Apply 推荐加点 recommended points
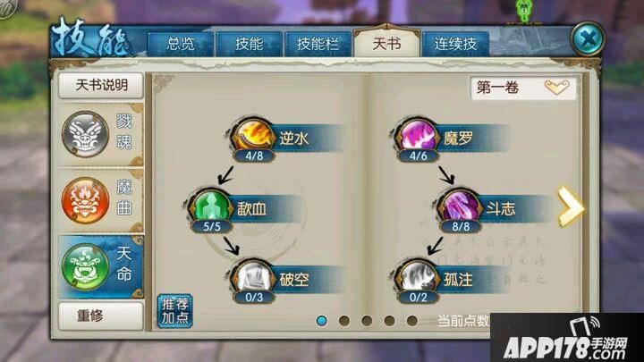 click(x=175, y=311)
